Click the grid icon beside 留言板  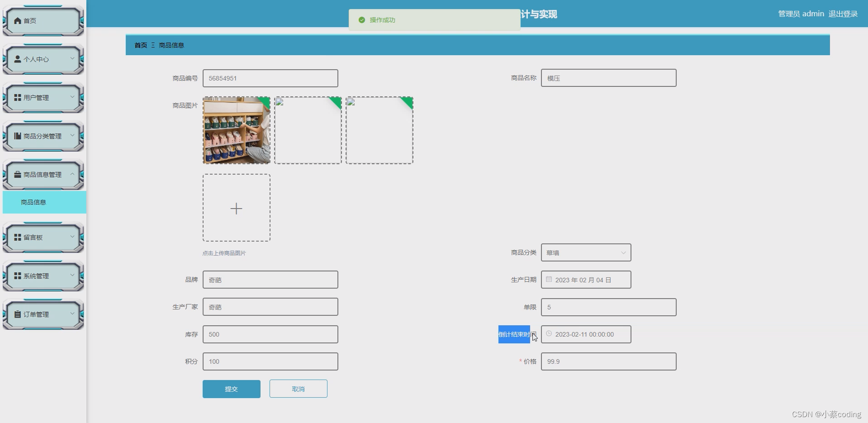tap(18, 237)
